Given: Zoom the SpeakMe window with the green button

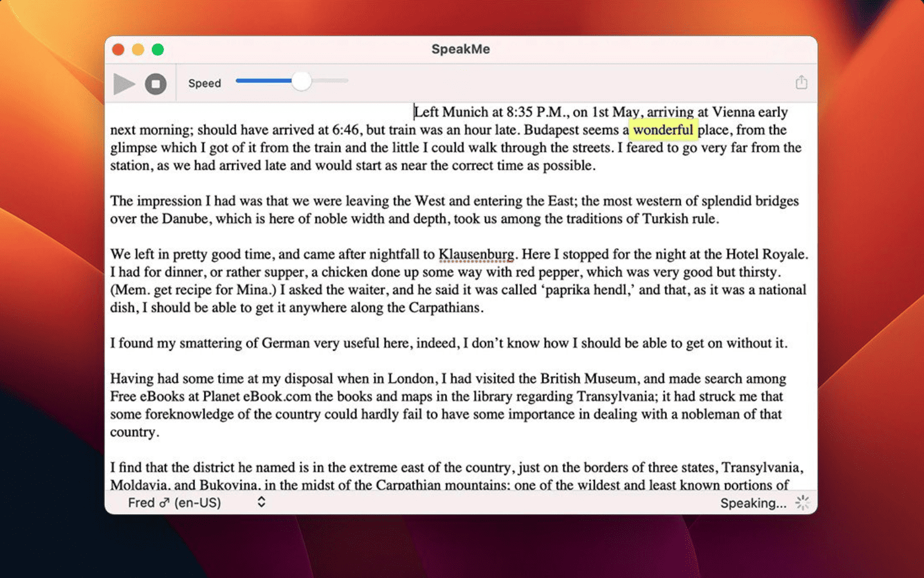Looking at the screenshot, I should tap(158, 50).
